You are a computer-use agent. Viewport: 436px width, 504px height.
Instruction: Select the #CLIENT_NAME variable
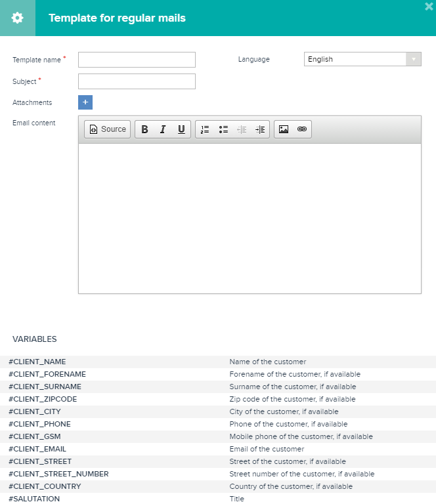(x=37, y=362)
